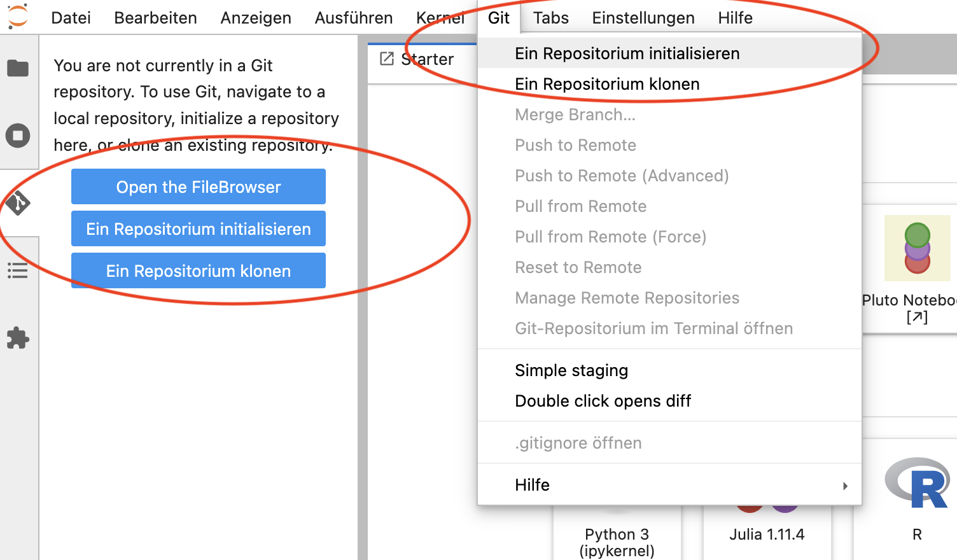Launch the Pluto Notebook launcher icon

pyautogui.click(x=917, y=249)
